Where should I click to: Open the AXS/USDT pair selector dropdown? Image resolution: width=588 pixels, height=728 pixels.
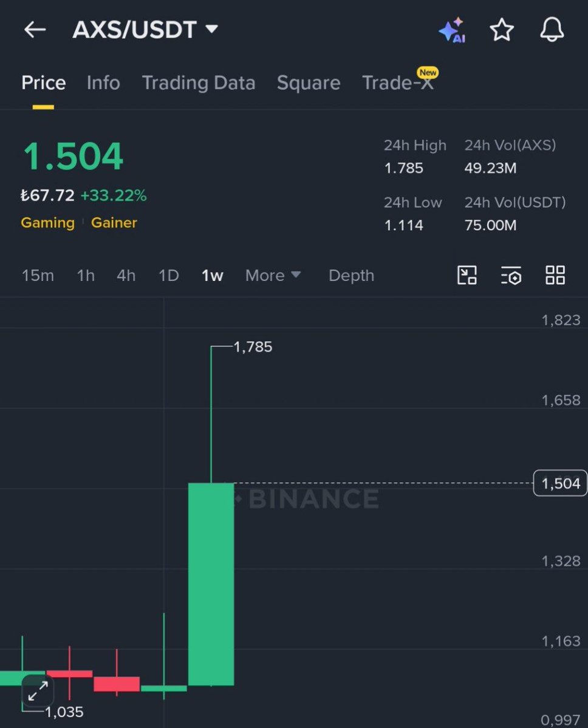[145, 30]
